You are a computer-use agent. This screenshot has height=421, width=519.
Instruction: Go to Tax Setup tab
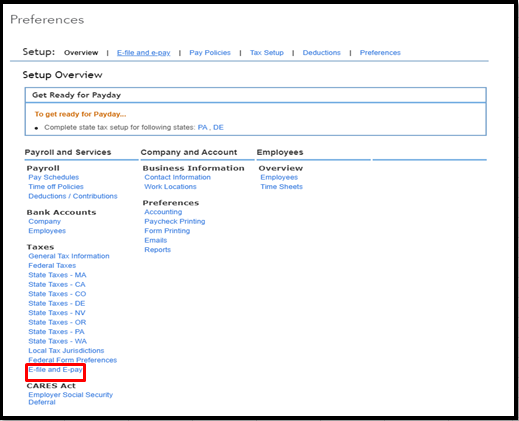(267, 53)
